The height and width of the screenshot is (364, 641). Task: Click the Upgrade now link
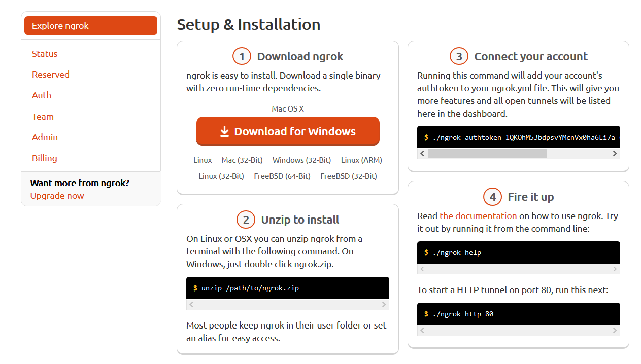click(57, 195)
